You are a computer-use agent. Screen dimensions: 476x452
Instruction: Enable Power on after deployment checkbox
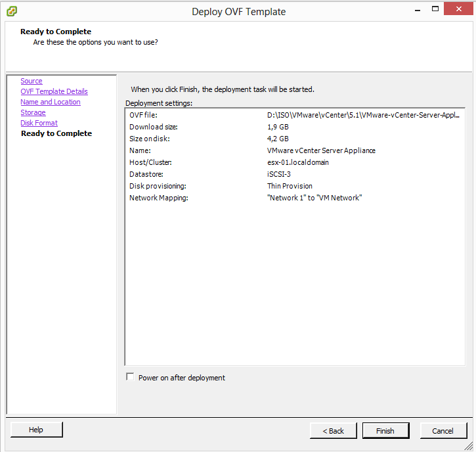tap(130, 377)
